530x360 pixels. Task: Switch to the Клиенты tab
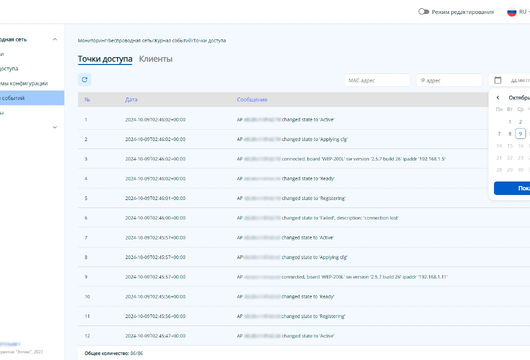point(155,59)
